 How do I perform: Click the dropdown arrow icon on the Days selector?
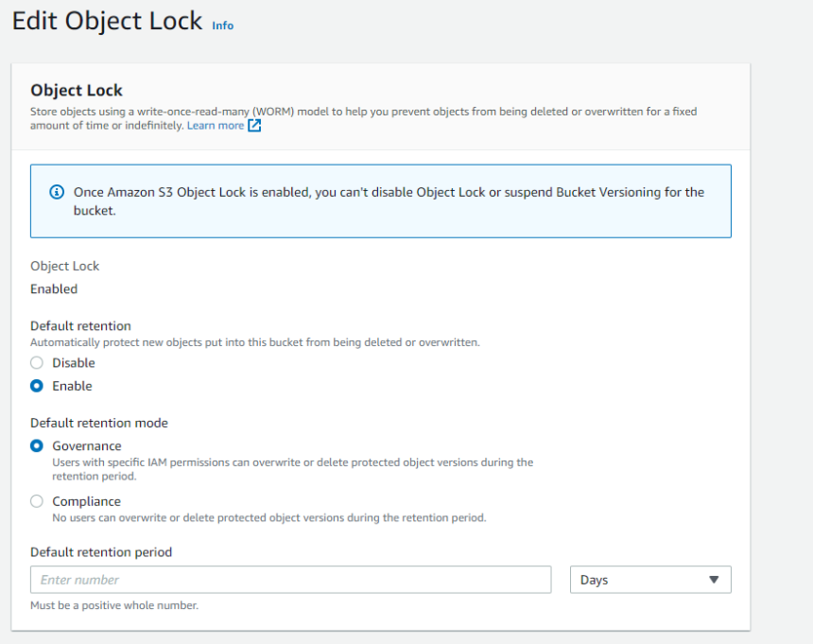tap(715, 580)
